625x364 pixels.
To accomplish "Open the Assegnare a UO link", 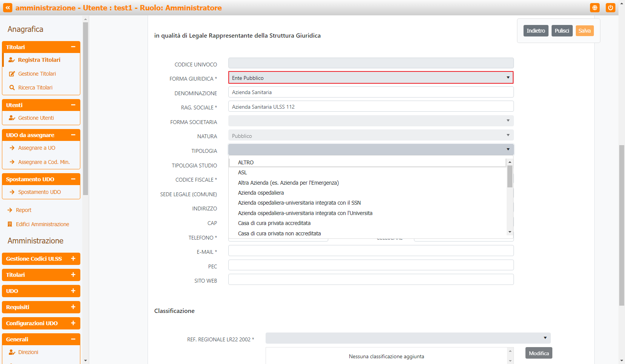I will [x=37, y=148].
